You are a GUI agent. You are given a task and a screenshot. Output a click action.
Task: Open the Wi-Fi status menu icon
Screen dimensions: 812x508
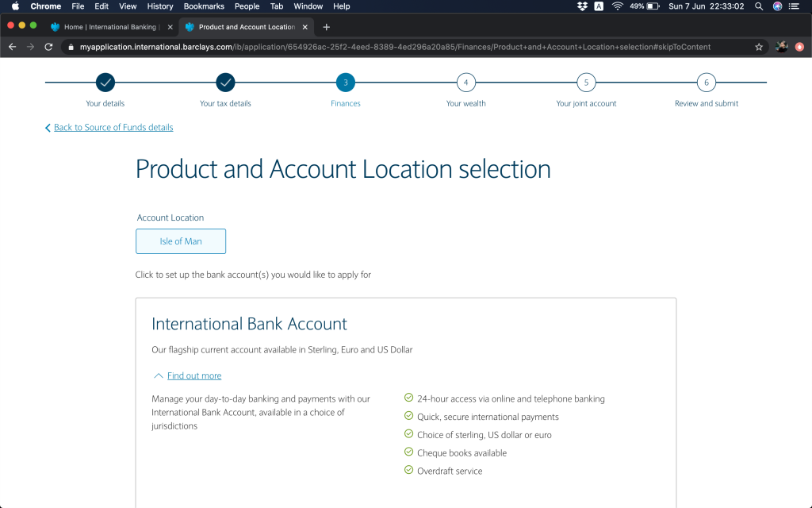coord(617,6)
